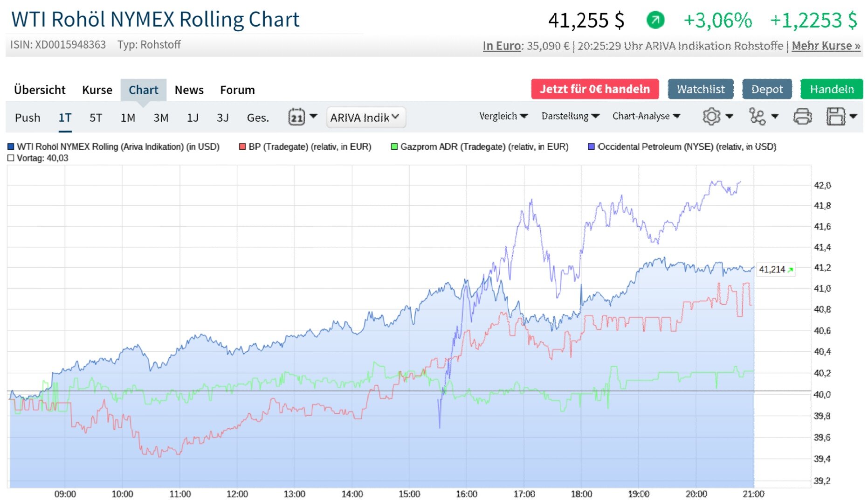Toggle the Gazprom ADR series legend box
The height and width of the screenshot is (502, 868).
[x=394, y=147]
